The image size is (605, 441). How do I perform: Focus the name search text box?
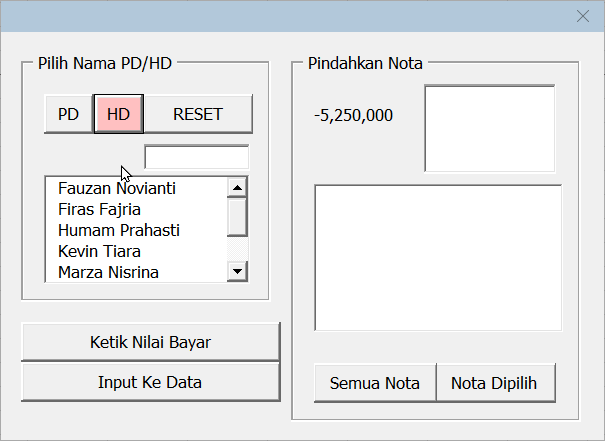click(x=197, y=157)
